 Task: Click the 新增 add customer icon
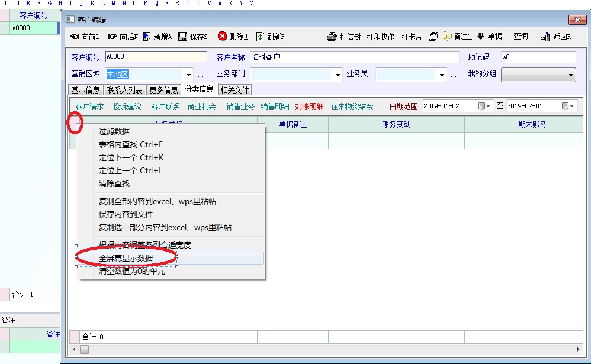click(x=147, y=37)
